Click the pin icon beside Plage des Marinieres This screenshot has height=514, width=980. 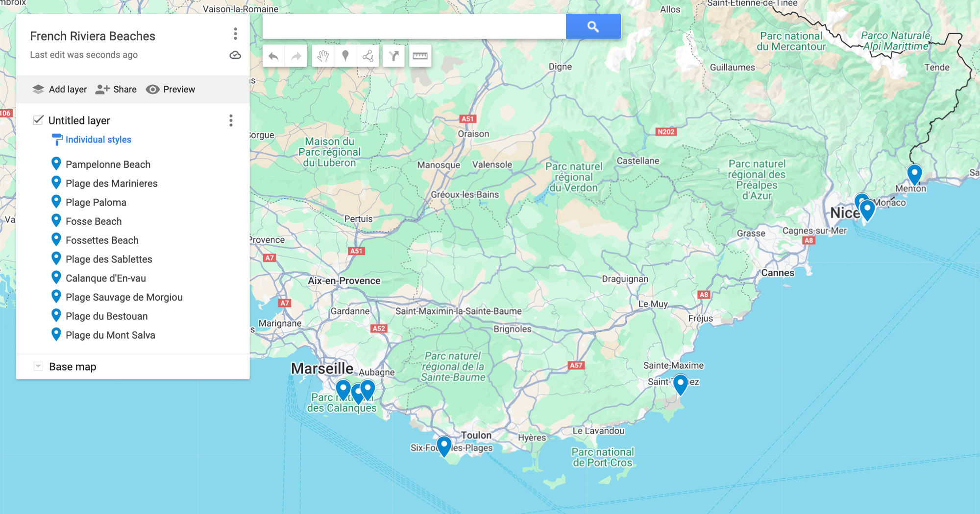pos(56,183)
